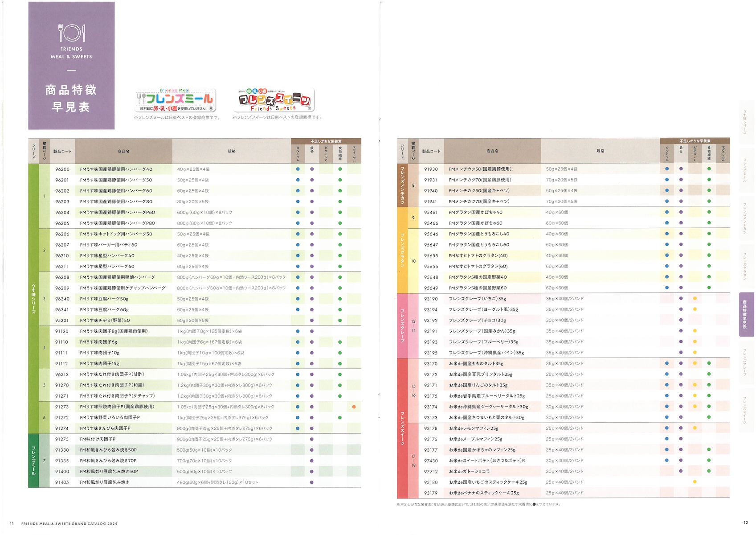Click the blue calcium dot in row 96200
The width and height of the screenshot is (756, 535).
coord(298,169)
